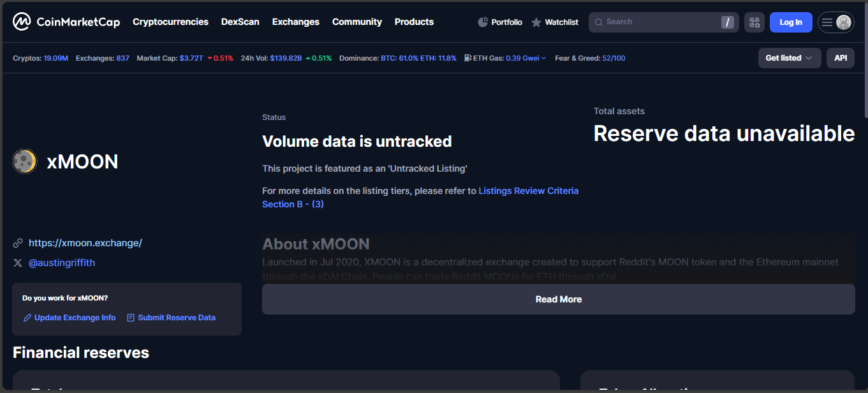Viewport: 868px width, 393px height.
Task: Expand the Get listed dropdown
Action: pos(789,58)
